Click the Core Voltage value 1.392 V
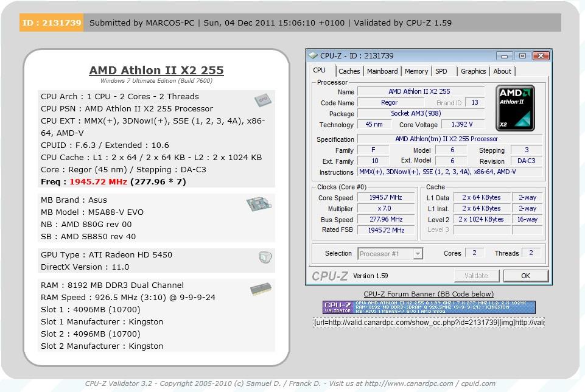 pyautogui.click(x=463, y=124)
